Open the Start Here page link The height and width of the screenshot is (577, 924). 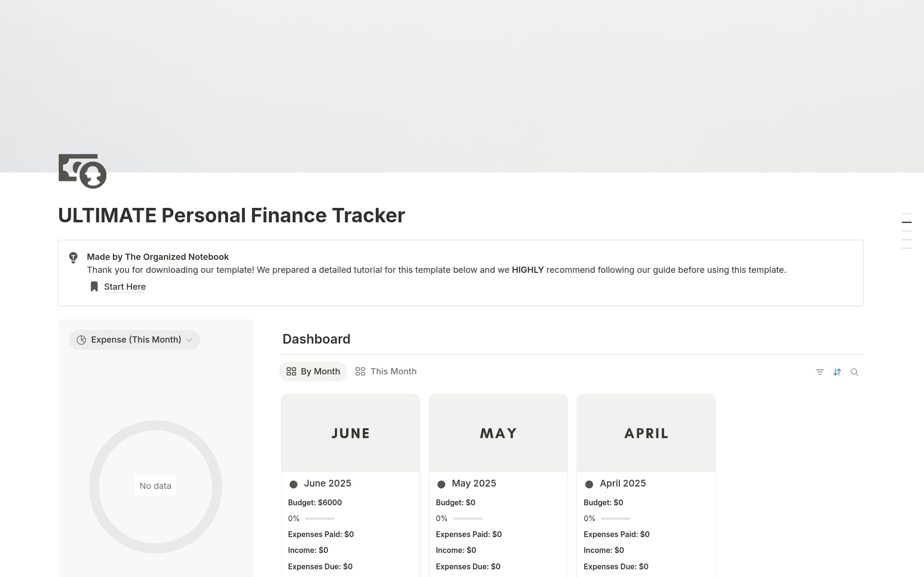pyautogui.click(x=125, y=287)
